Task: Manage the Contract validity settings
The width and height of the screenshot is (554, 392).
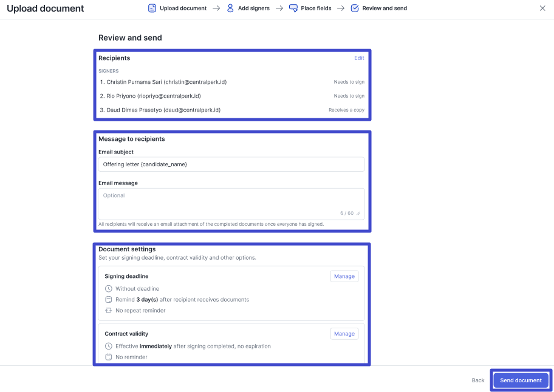Action: (x=344, y=334)
